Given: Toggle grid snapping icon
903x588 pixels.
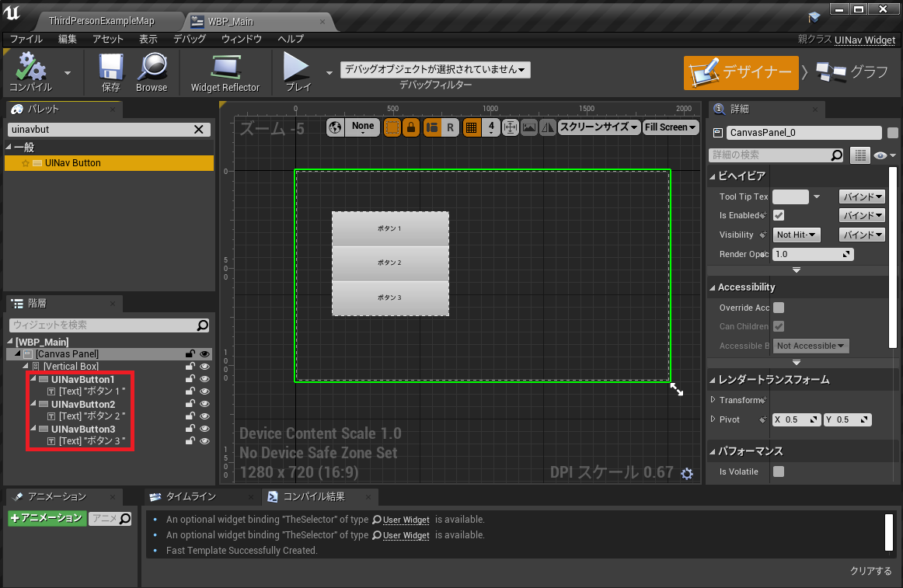Looking at the screenshot, I should [471, 127].
